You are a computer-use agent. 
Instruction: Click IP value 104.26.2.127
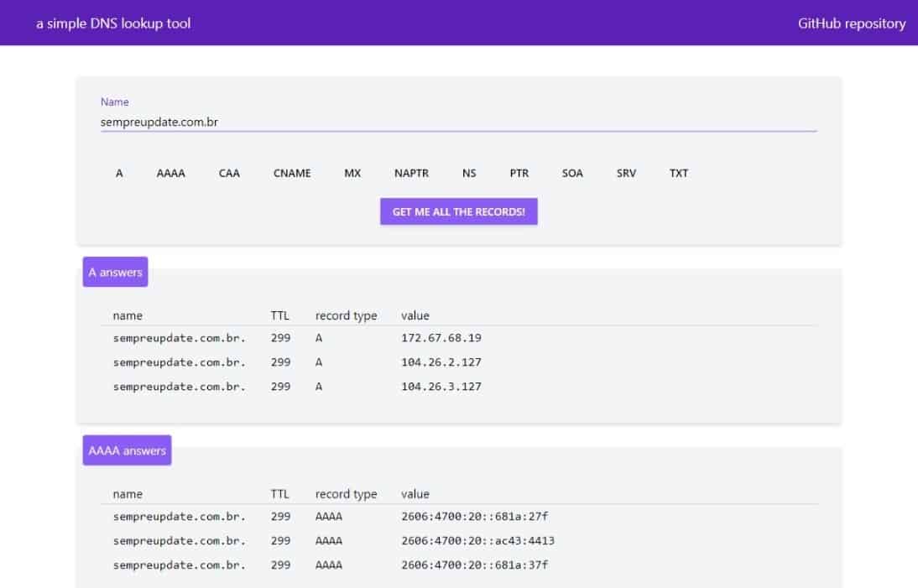point(441,362)
